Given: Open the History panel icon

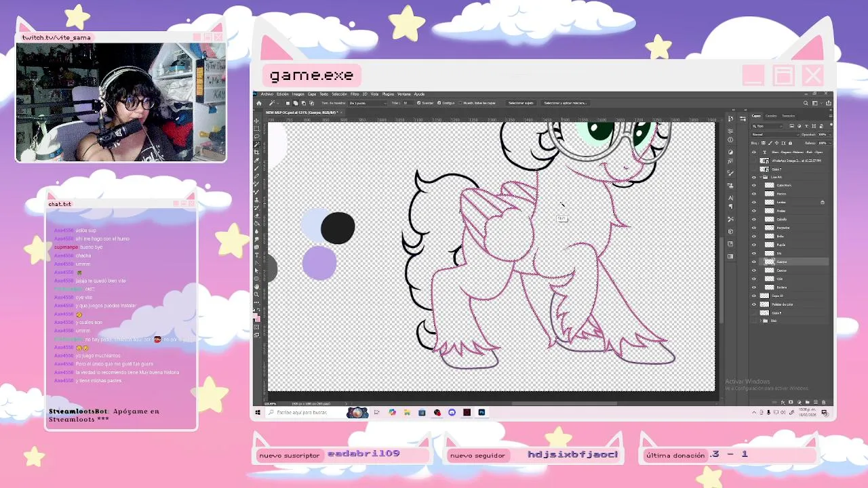Looking at the screenshot, I should (730, 118).
